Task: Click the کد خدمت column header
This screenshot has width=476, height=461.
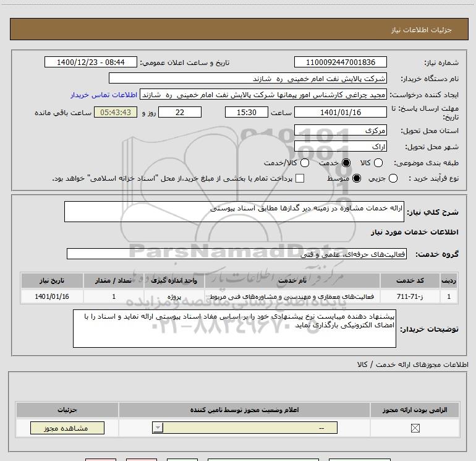Action: coord(410,280)
